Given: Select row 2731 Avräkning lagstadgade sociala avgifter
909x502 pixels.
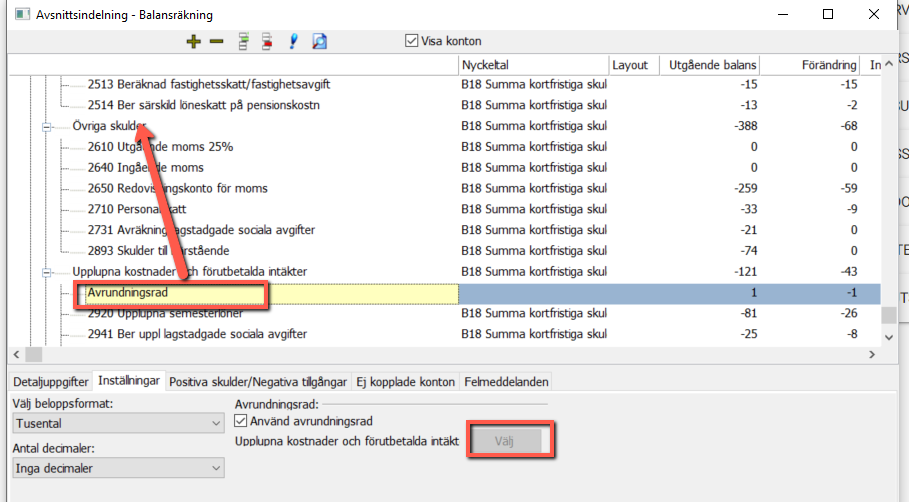Looking at the screenshot, I should [201, 231].
